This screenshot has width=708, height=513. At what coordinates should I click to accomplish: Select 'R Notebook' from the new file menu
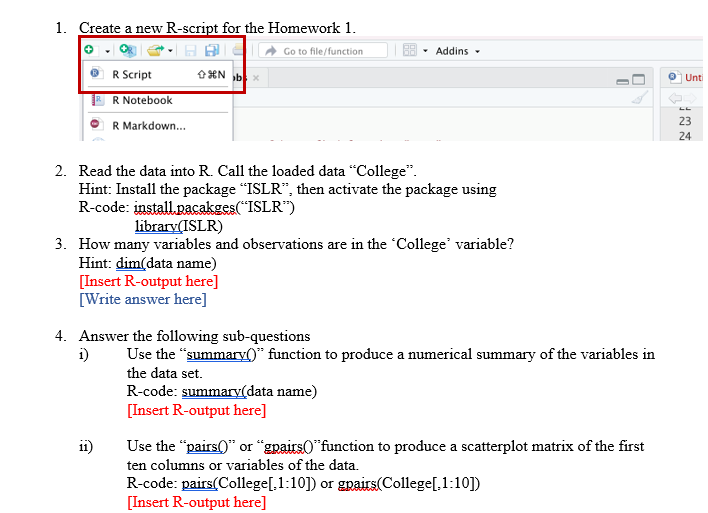[158, 100]
